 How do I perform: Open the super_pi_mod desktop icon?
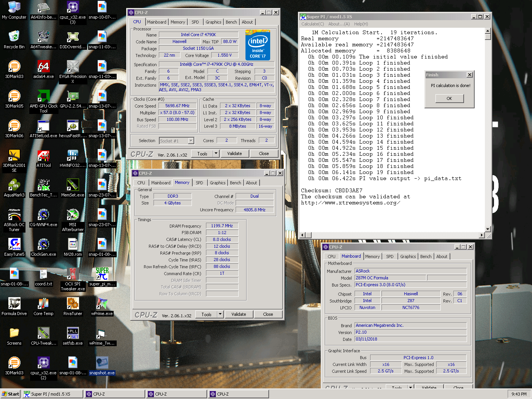(x=102, y=277)
